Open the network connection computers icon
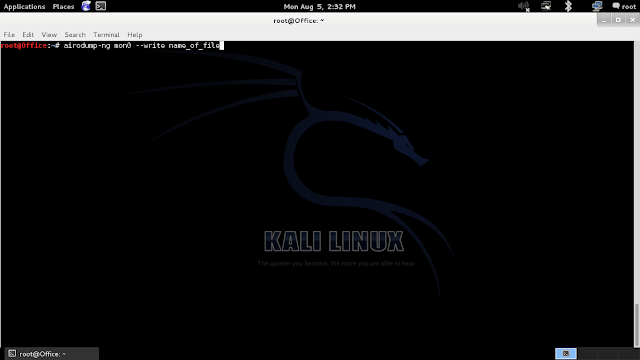Image resolution: width=640 pixels, height=360 pixels. point(597,6)
